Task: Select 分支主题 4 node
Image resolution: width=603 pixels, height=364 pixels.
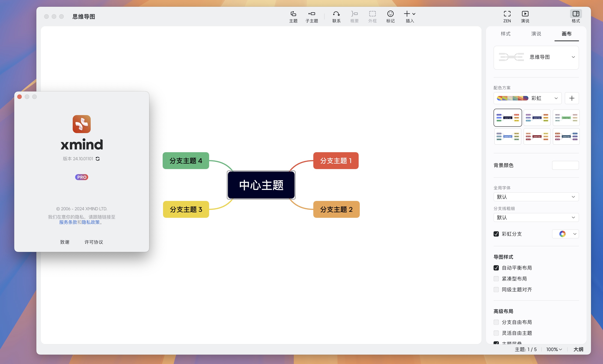Action: click(186, 161)
